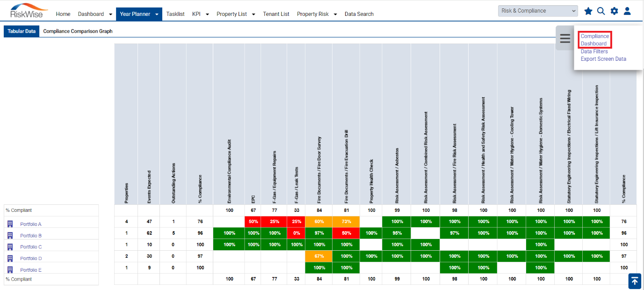This screenshot has height=290, width=644.
Task: Click Portfolio B's 95% Asbestos cell
Action: (397, 233)
